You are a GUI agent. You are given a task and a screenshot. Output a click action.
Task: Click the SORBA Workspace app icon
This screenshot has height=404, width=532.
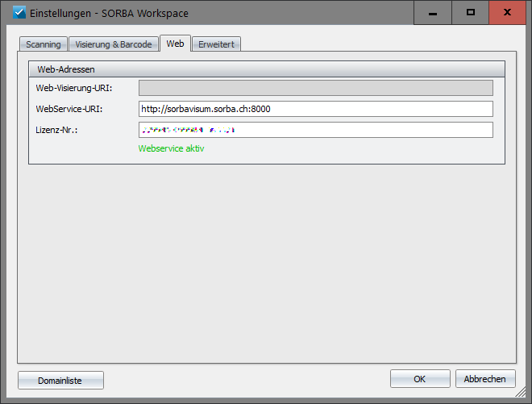point(19,13)
